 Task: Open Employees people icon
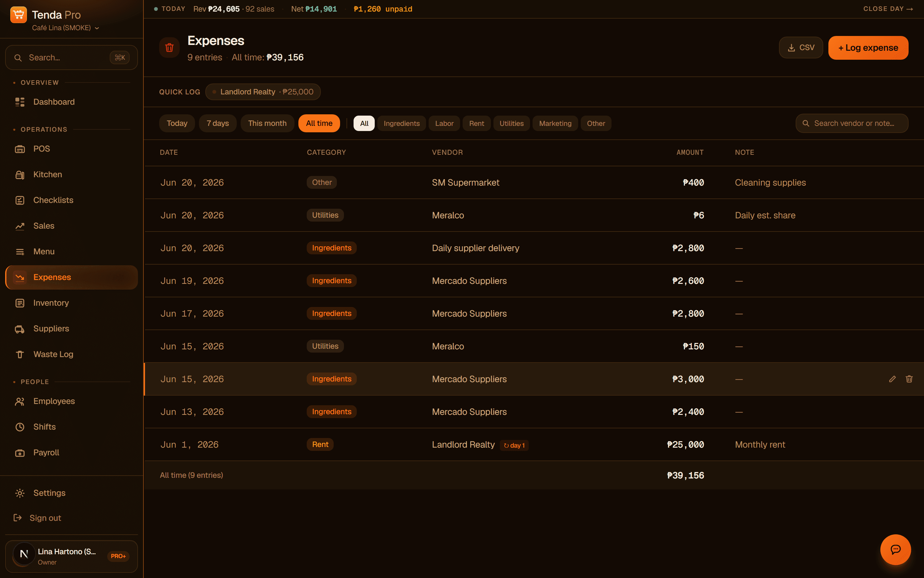coord(20,401)
